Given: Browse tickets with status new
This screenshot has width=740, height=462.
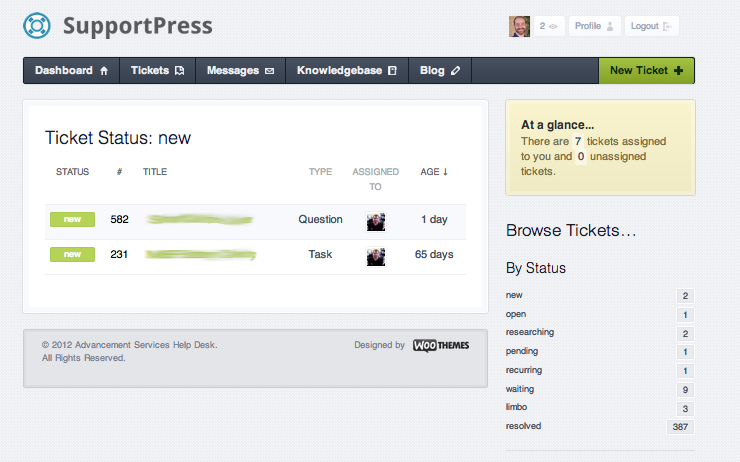Looking at the screenshot, I should click(514, 295).
